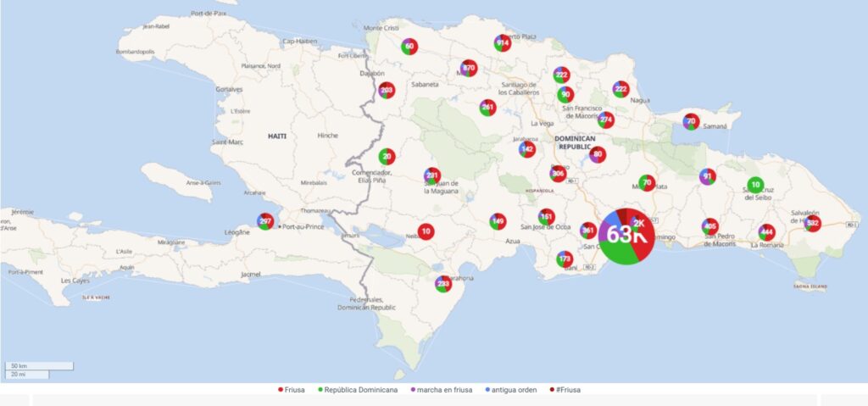Toggle the Friusa legend series
The image size is (868, 406).
(292, 390)
